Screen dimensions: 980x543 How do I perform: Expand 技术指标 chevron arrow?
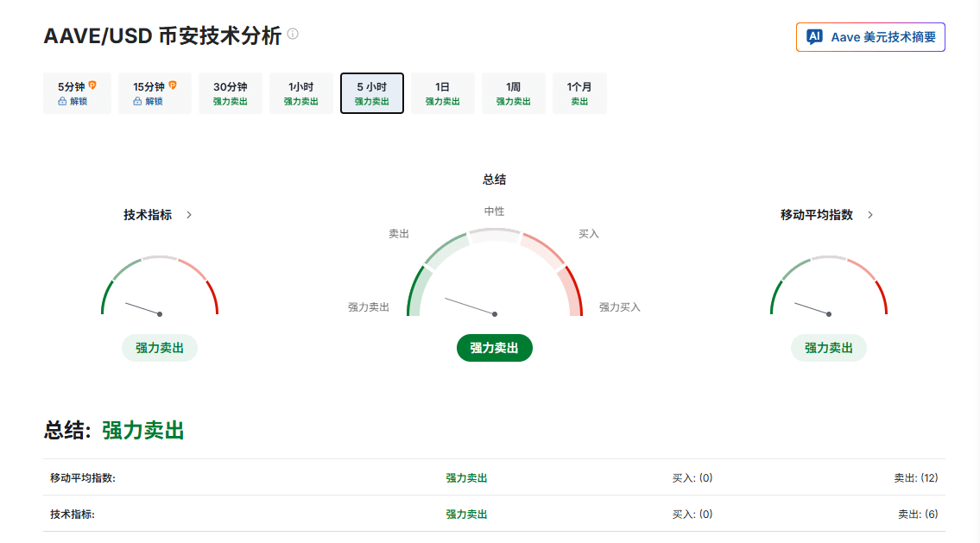189,215
